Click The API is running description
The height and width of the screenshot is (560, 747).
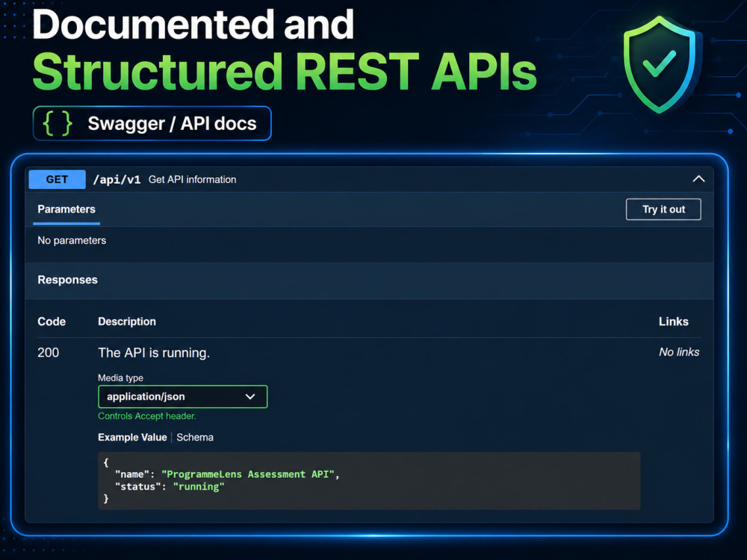(154, 353)
